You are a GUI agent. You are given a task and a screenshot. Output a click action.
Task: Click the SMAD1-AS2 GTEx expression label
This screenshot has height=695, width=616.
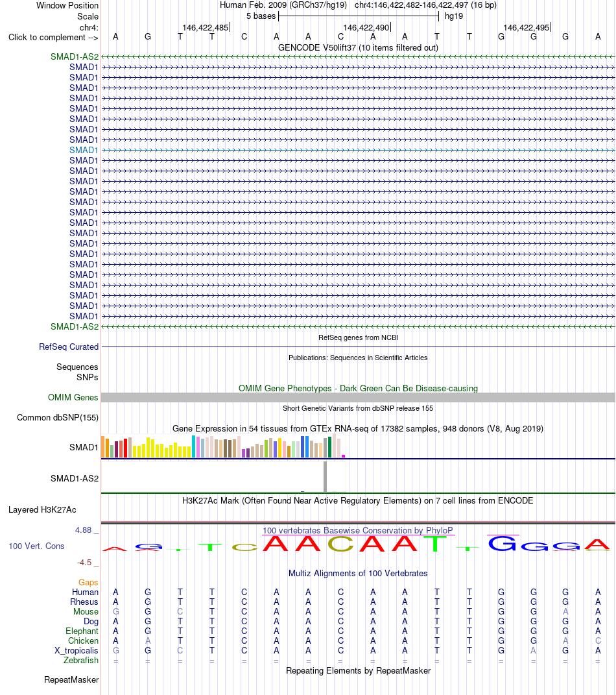point(75,478)
